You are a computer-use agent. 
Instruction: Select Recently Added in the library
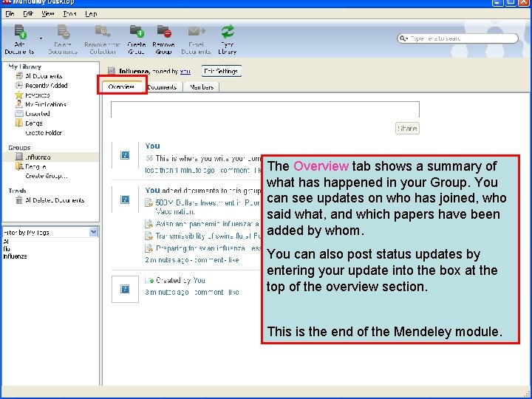46,86
